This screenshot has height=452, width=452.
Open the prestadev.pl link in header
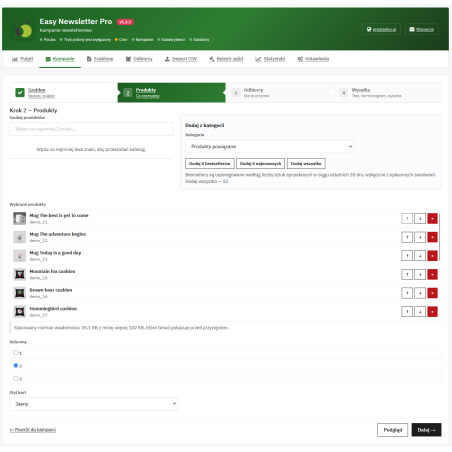(x=381, y=29)
